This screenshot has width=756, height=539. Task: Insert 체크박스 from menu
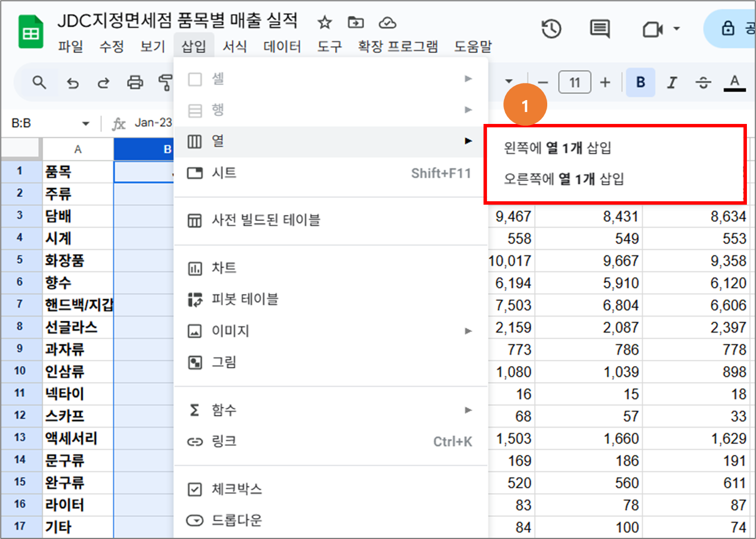point(331,489)
